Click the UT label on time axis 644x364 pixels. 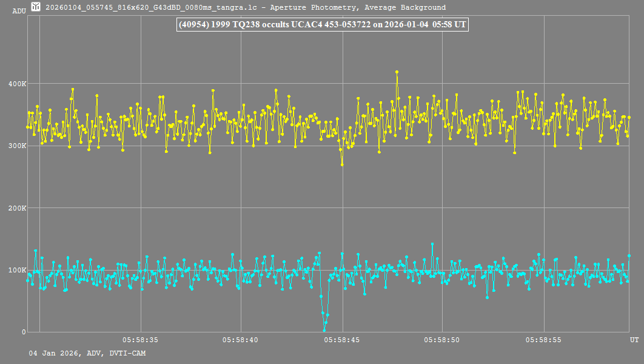point(634,340)
